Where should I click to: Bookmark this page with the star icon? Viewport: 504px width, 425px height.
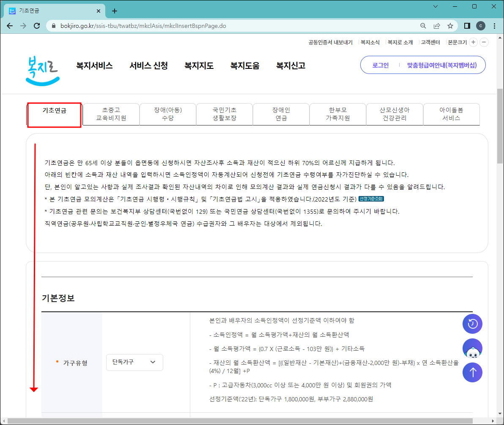(x=450, y=26)
